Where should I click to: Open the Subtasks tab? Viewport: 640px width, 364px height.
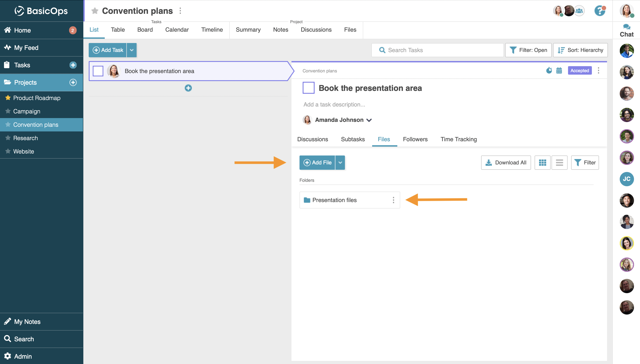[353, 139]
